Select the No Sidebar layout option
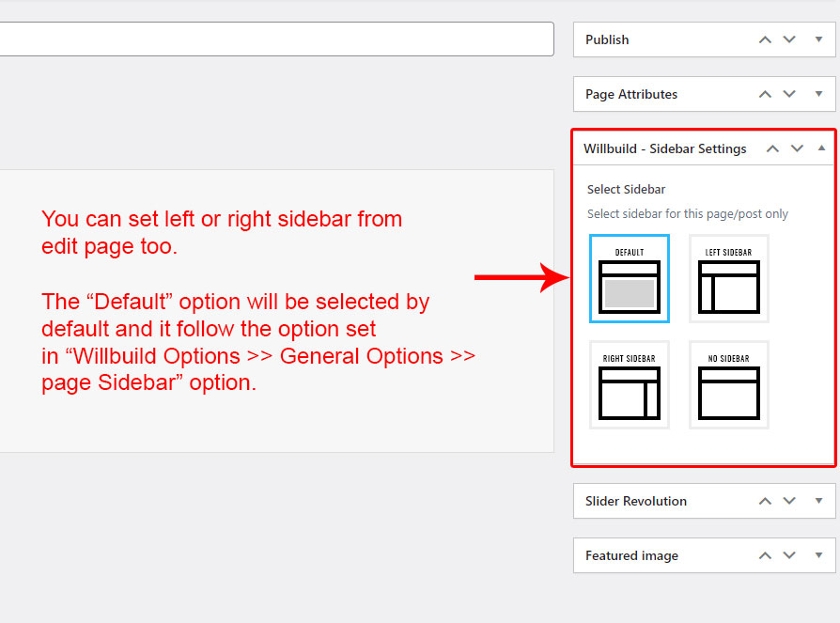The image size is (840, 623). tap(729, 384)
